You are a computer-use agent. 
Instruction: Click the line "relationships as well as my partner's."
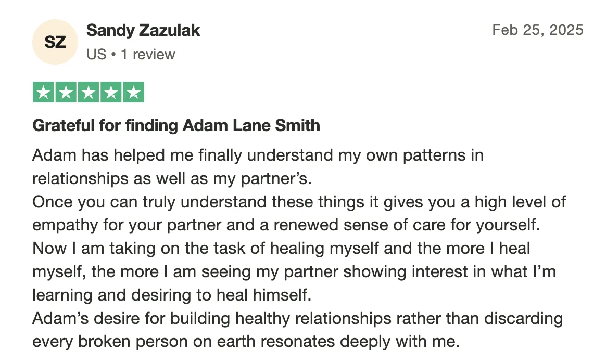[x=172, y=179]
